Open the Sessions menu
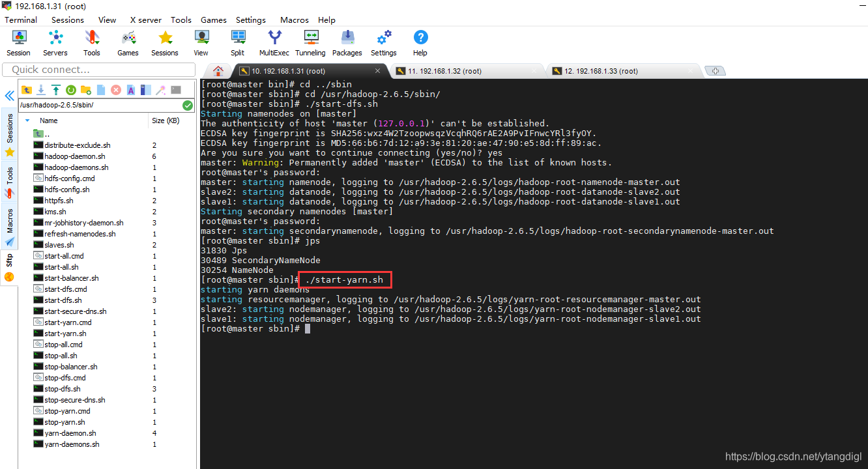The height and width of the screenshot is (469, 868). pos(68,20)
